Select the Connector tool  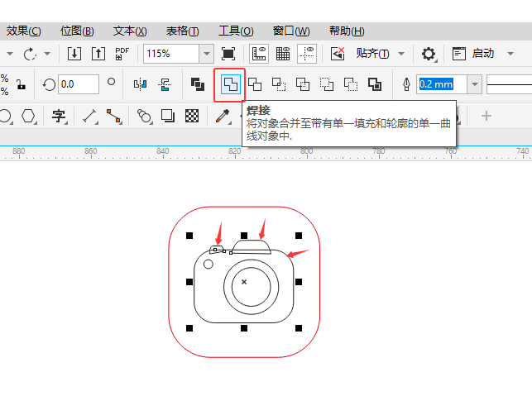point(113,116)
